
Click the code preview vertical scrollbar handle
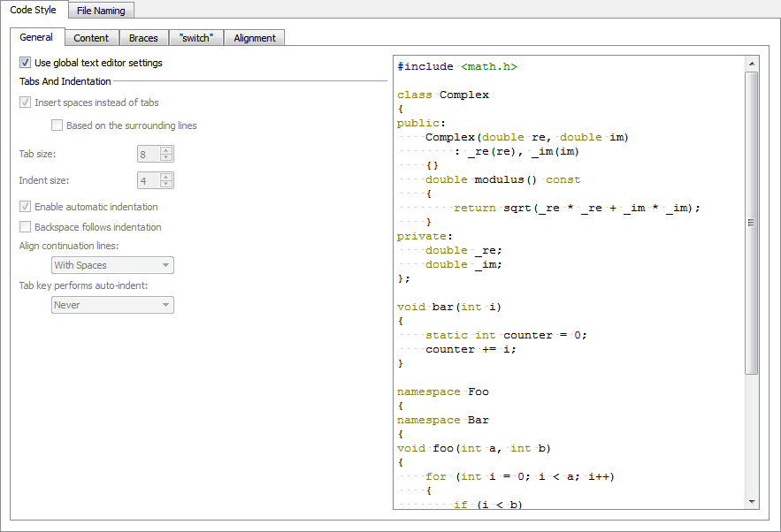click(752, 221)
